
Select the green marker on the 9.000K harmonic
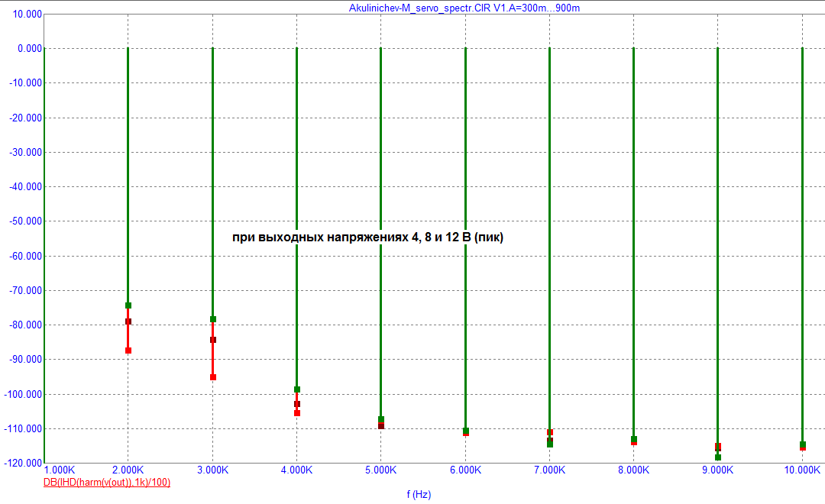tap(718, 457)
